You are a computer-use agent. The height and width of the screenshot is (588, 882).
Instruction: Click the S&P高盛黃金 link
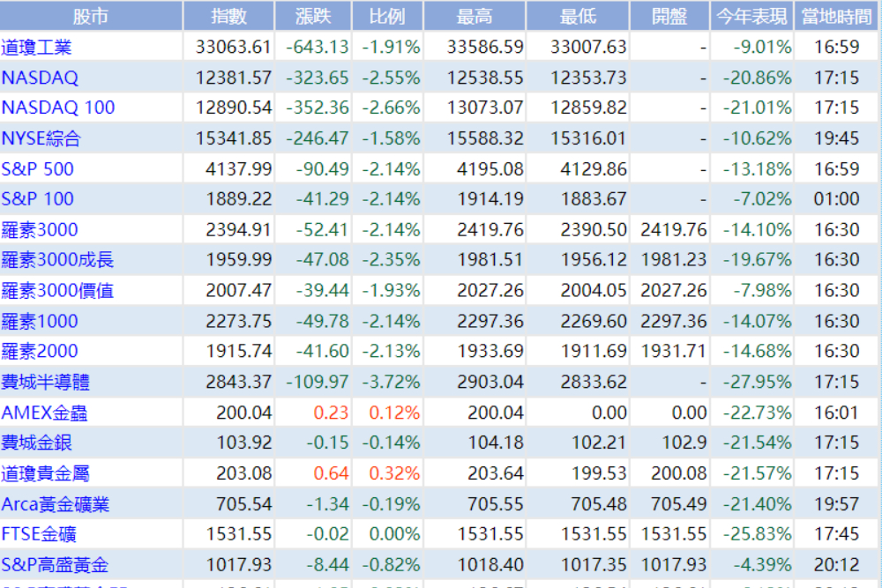point(55,565)
